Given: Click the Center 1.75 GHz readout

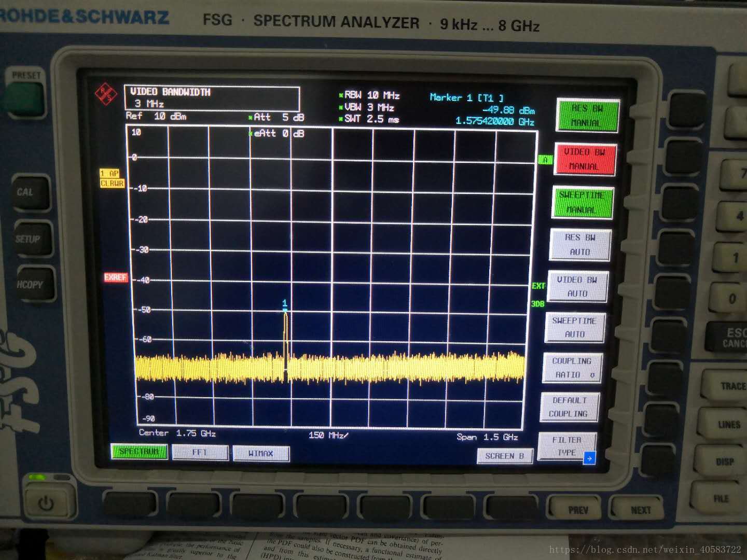Looking at the screenshot, I should [177, 433].
